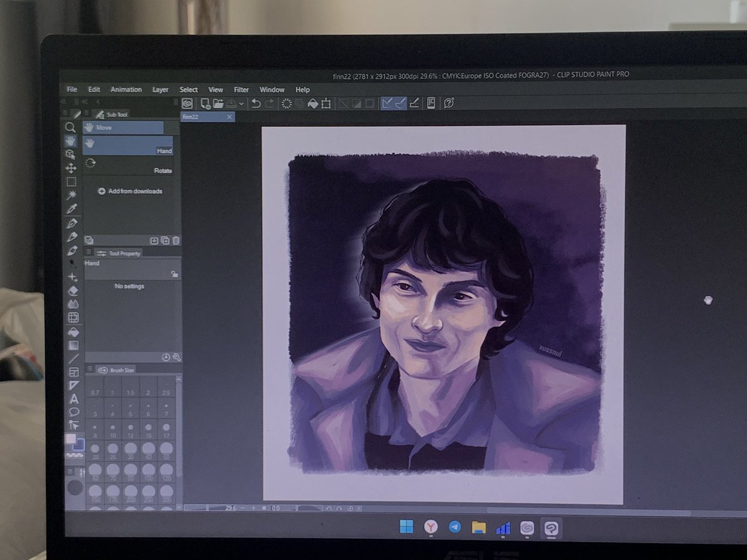This screenshot has width=747, height=560.
Task: Click the Clear/loading circle icon in command bar
Action: coord(287,103)
